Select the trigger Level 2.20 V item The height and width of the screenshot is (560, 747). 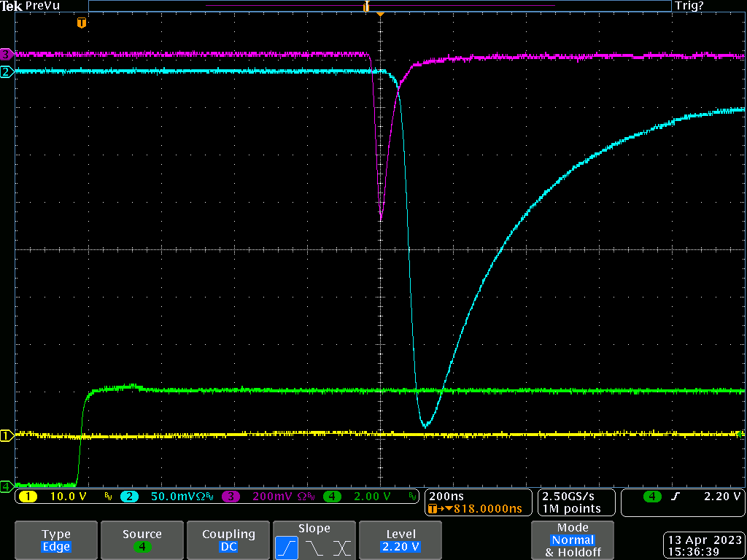(400, 540)
